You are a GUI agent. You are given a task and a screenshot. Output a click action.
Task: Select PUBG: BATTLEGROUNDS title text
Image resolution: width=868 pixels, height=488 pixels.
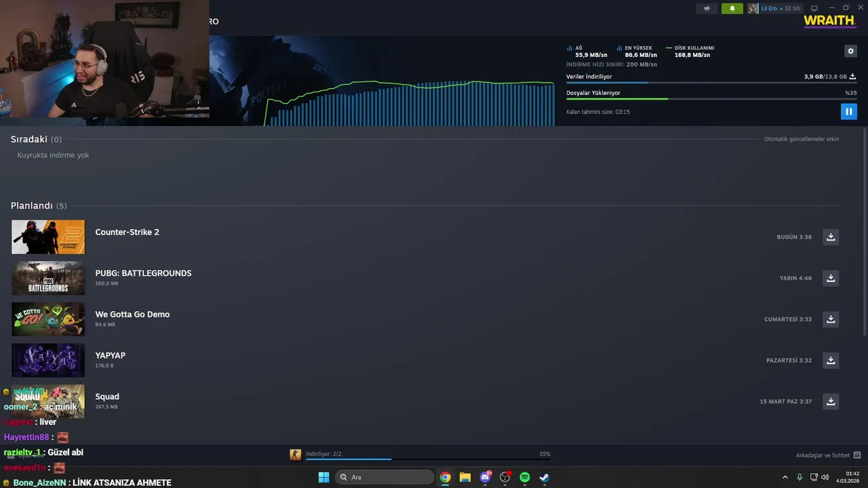143,273
